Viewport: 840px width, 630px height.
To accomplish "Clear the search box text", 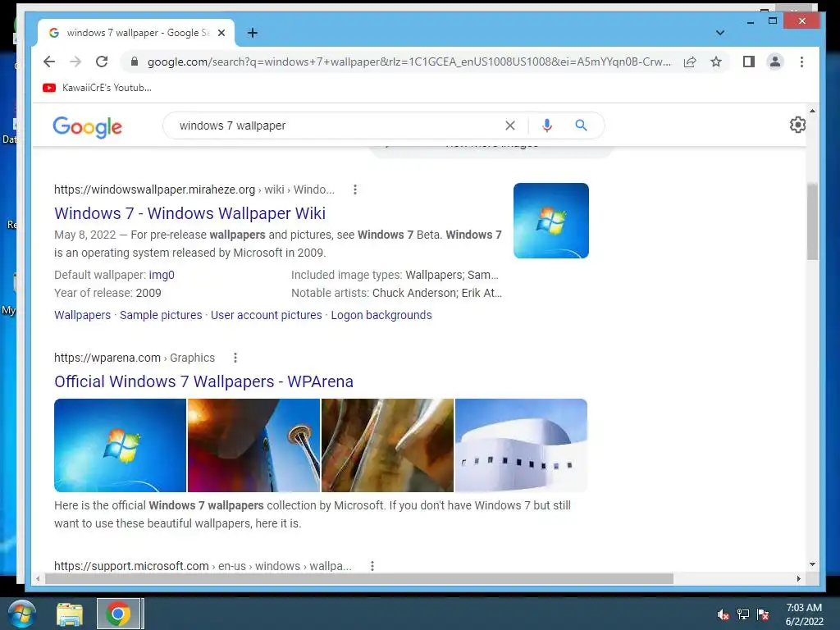I will pos(510,126).
